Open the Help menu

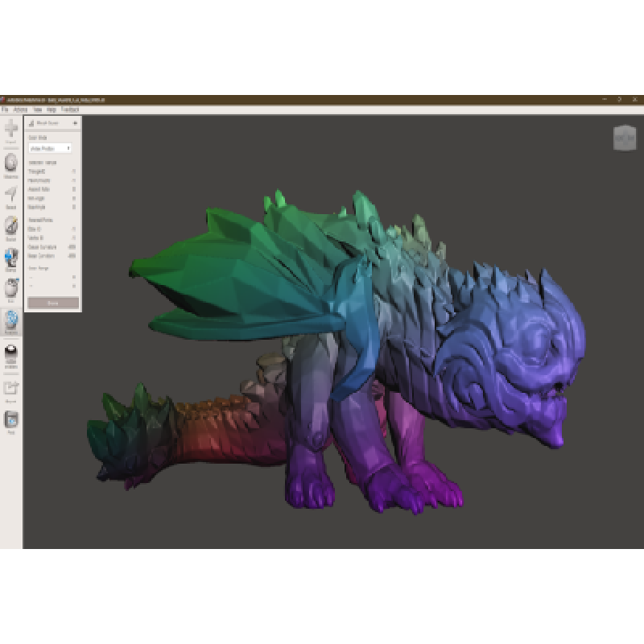[51, 109]
